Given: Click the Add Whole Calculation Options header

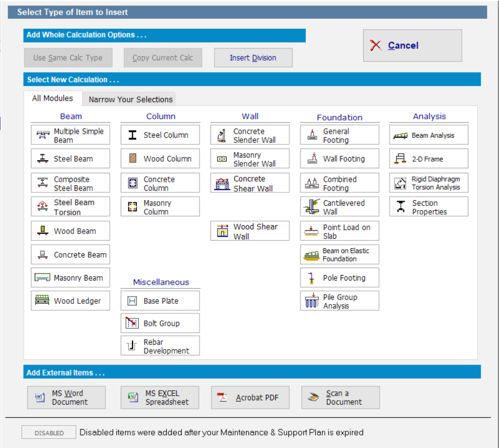Looking at the screenshot, I should [x=165, y=35].
